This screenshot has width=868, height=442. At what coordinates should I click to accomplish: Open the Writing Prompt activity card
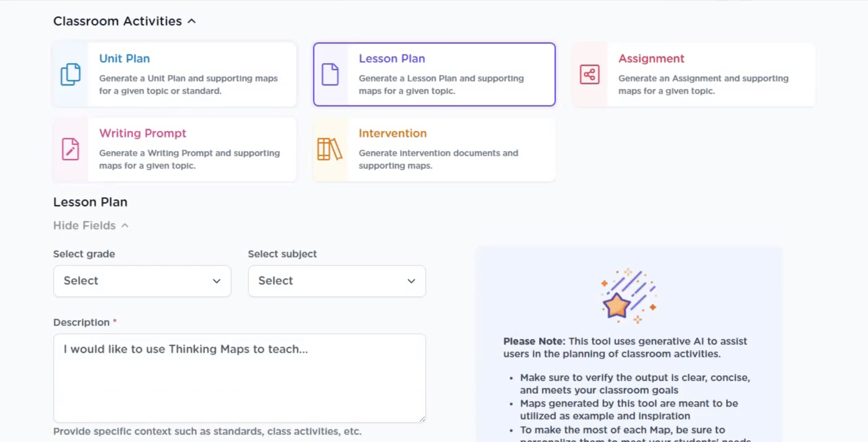click(x=175, y=149)
